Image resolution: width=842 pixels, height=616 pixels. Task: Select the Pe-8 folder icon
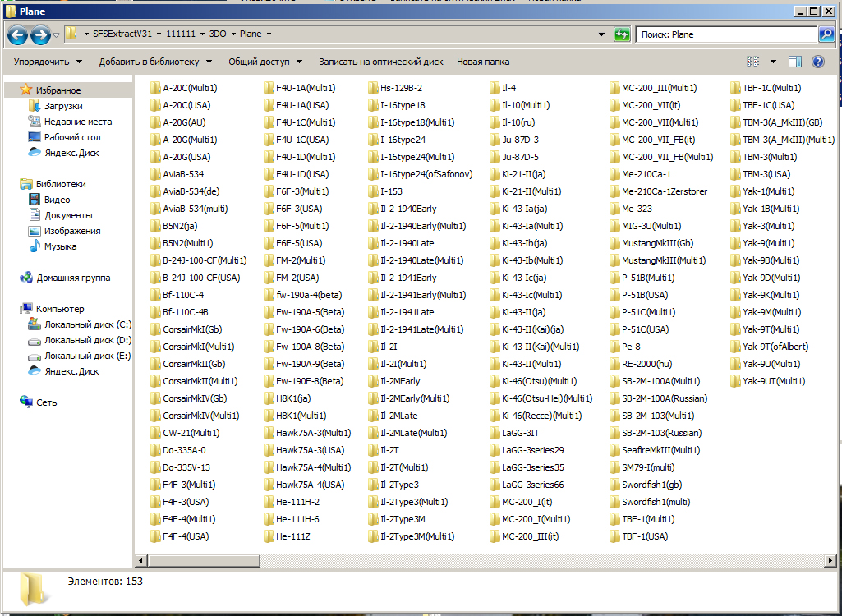[x=614, y=347]
